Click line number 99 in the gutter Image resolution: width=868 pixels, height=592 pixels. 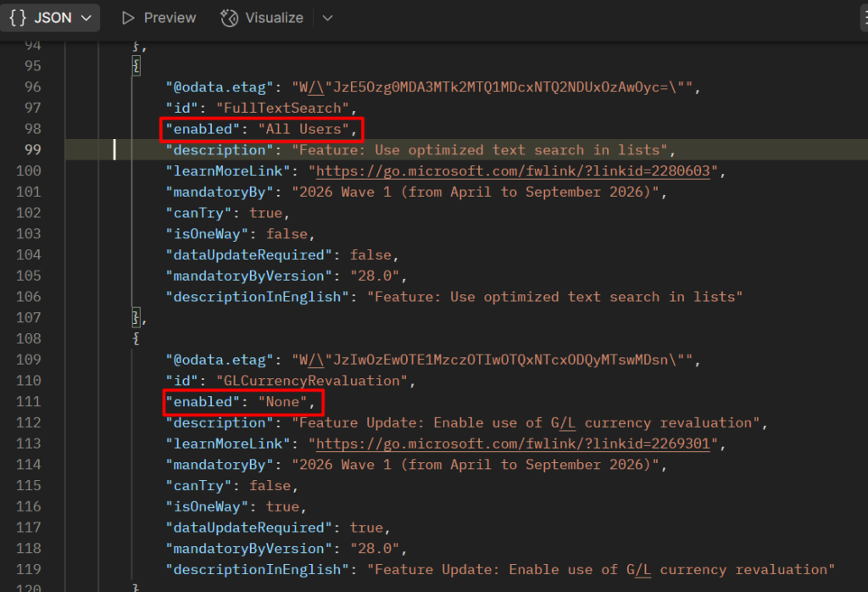coord(32,150)
